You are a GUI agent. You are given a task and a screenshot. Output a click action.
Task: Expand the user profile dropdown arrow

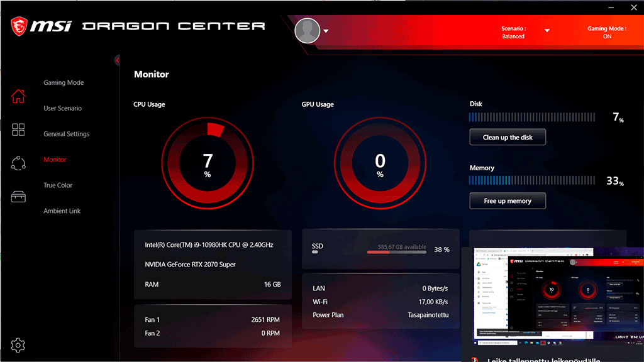click(326, 31)
